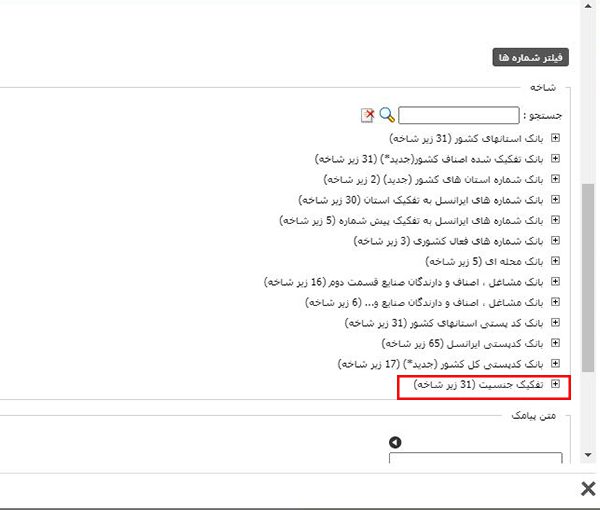Expand بانک تفکیک شده اصناف کشور node

tap(555, 158)
